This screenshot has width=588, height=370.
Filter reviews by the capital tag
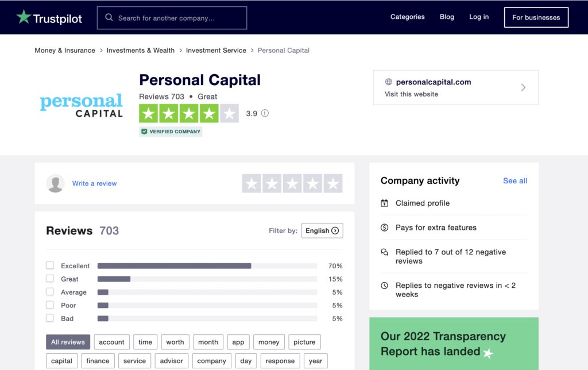[x=61, y=361]
